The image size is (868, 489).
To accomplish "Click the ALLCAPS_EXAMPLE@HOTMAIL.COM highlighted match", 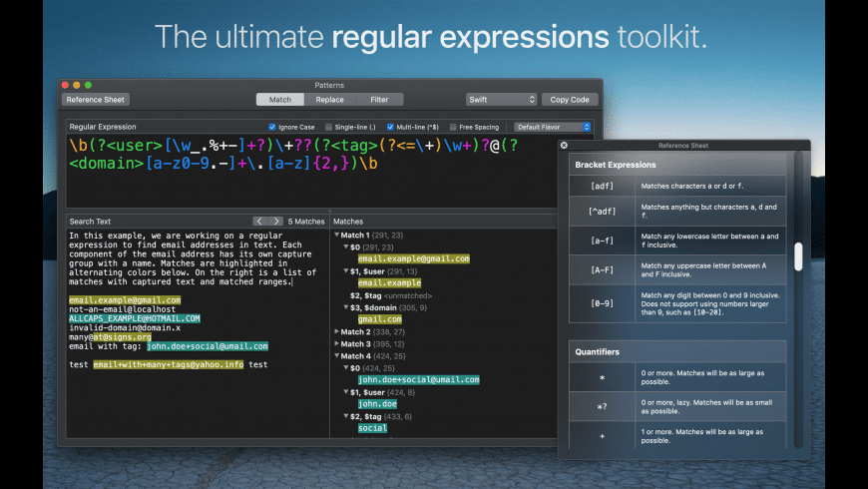I will click(135, 318).
